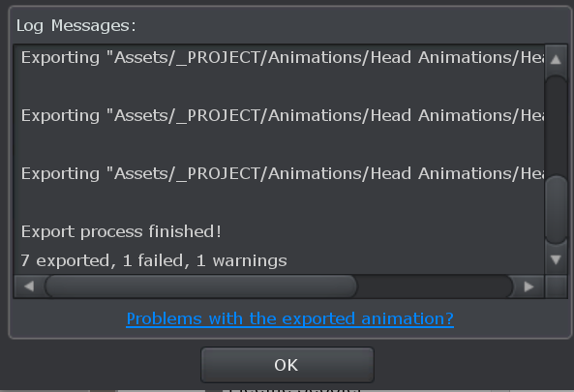Click the vertical scrollbar up arrow

tap(556, 59)
